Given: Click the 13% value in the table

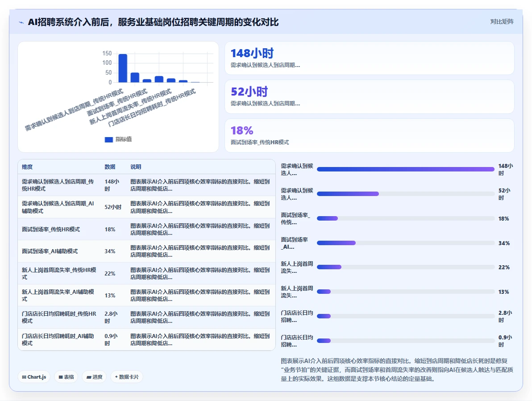Looking at the screenshot, I should click(x=110, y=296).
